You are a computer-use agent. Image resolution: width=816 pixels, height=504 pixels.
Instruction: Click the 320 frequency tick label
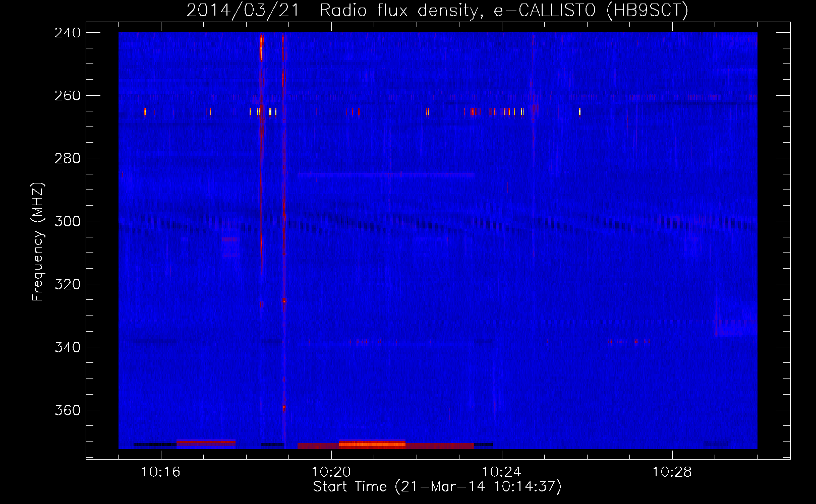68,284
